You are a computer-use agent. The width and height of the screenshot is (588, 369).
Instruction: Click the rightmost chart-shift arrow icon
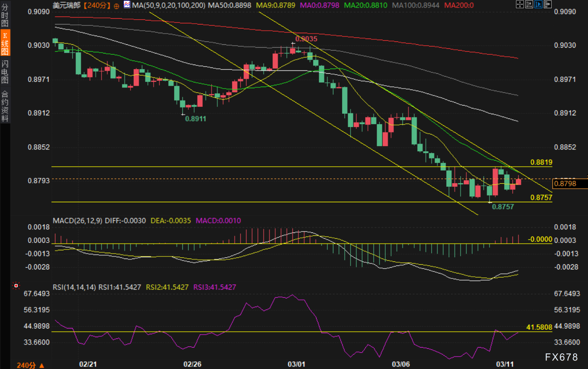click(x=547, y=4)
